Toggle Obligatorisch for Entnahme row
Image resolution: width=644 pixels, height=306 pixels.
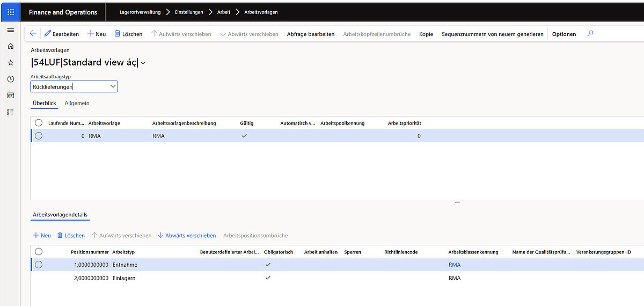268,265
